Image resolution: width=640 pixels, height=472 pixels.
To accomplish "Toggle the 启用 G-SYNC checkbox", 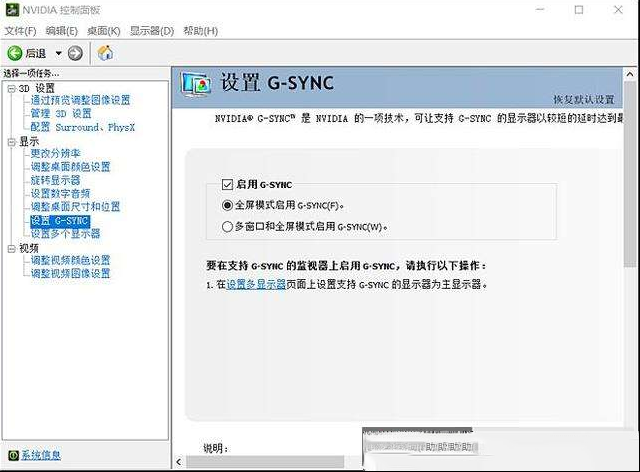I will click(x=227, y=185).
